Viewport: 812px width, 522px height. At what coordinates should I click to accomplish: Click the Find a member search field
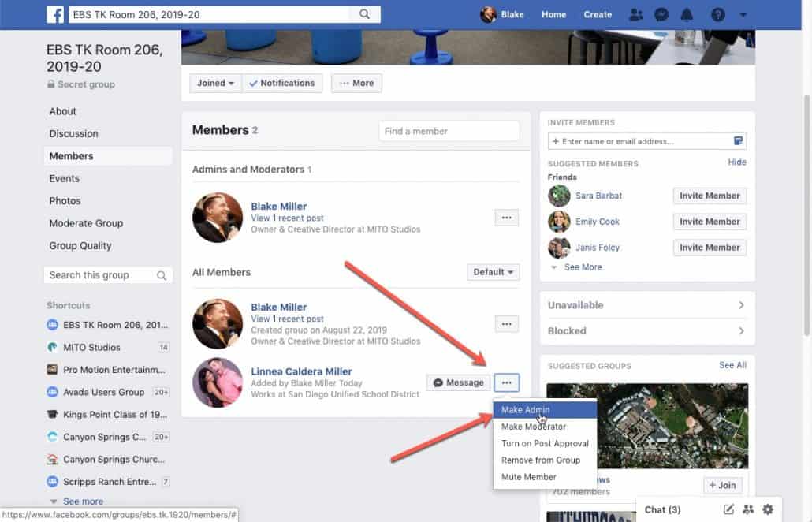(x=449, y=131)
